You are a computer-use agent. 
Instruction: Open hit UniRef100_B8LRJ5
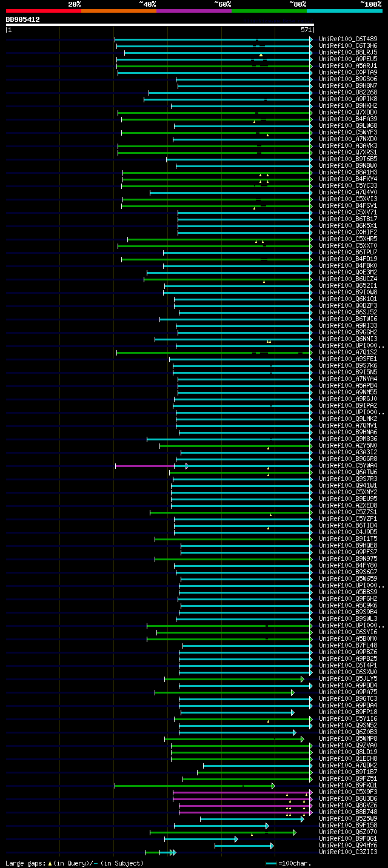pos(348,53)
